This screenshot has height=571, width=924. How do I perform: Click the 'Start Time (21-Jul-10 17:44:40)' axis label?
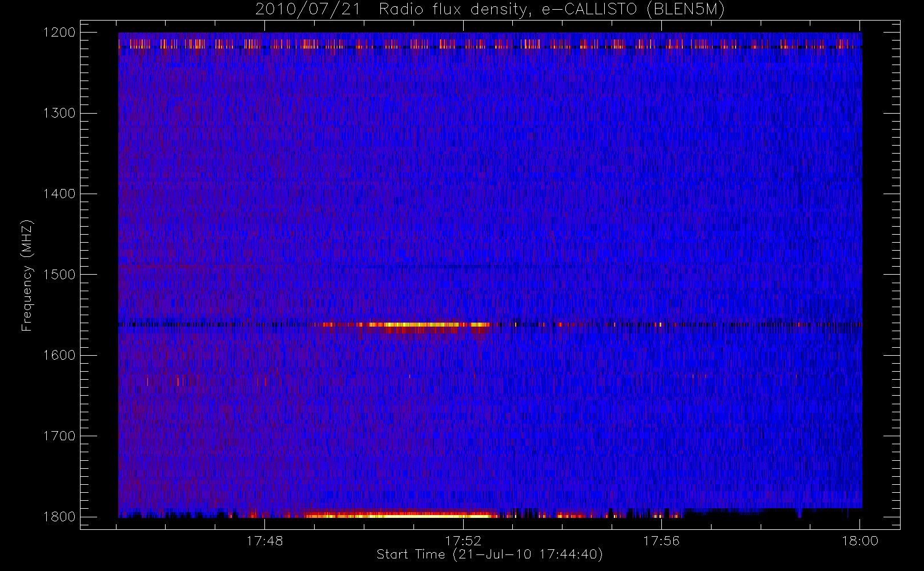click(490, 554)
